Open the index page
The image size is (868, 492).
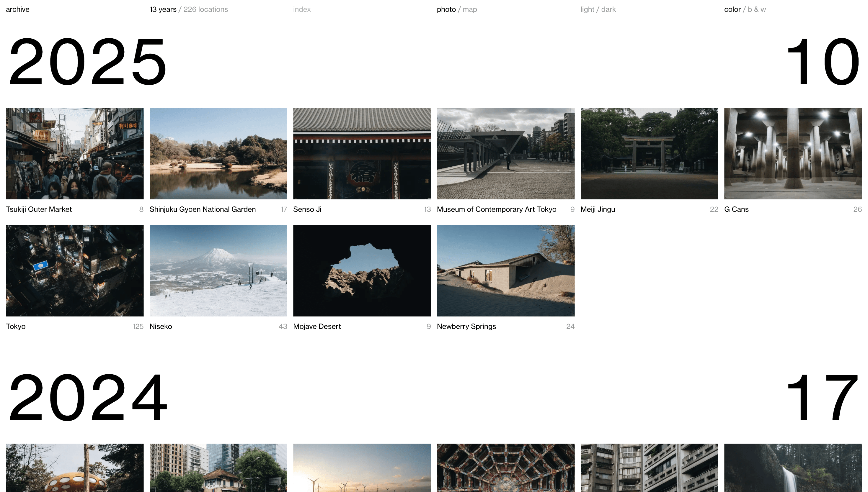click(x=302, y=9)
